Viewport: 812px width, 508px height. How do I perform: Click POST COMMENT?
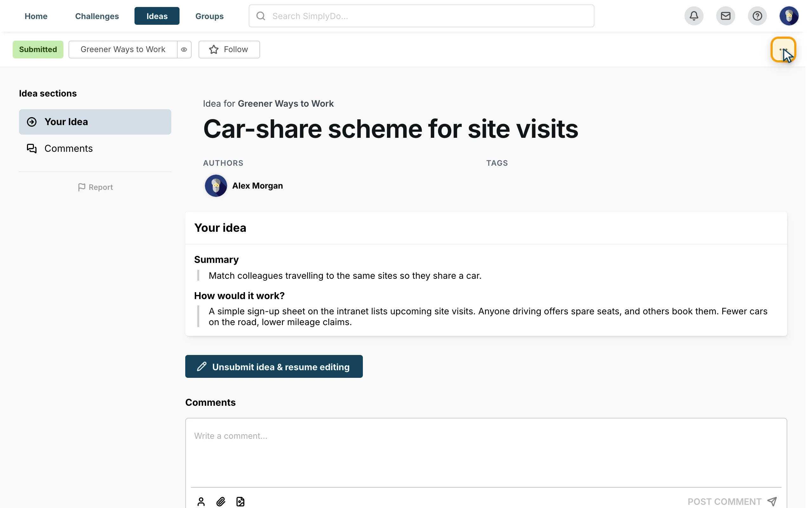pos(732,502)
